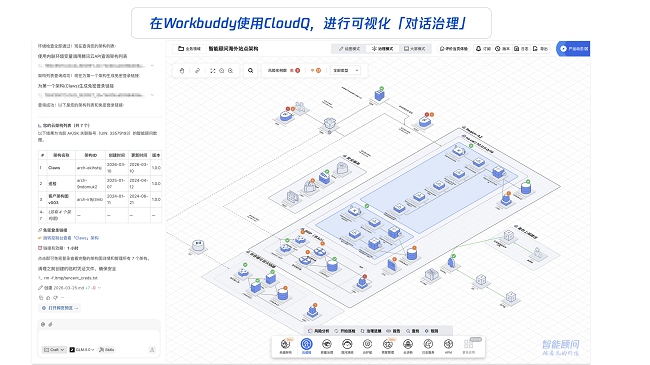
Task: Click the database node at the right edge
Action: coord(526,188)
